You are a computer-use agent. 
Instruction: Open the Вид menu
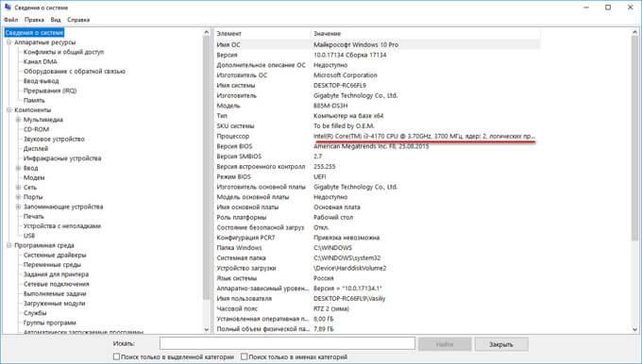pyautogui.click(x=56, y=20)
